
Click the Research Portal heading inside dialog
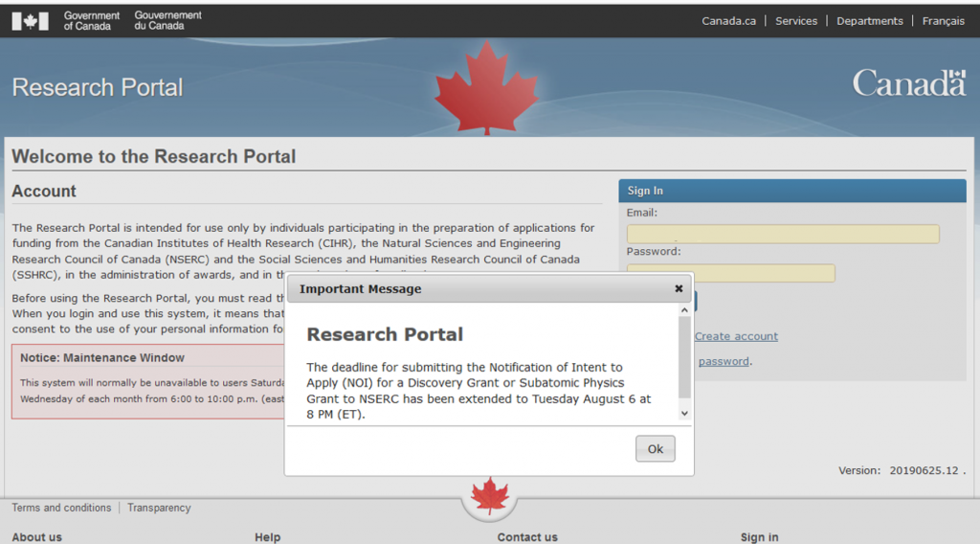pos(385,334)
